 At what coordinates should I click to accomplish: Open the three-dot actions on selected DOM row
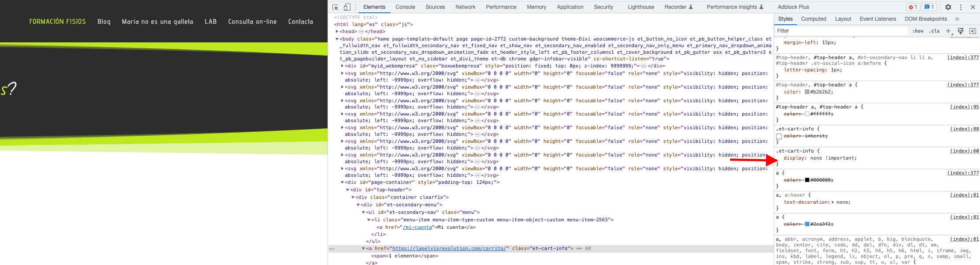click(332, 249)
